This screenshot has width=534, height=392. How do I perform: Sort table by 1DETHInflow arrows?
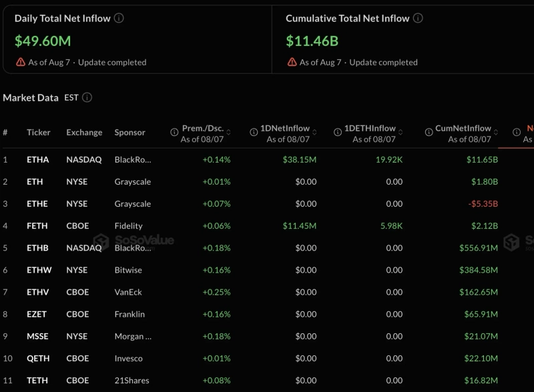pyautogui.click(x=400, y=133)
